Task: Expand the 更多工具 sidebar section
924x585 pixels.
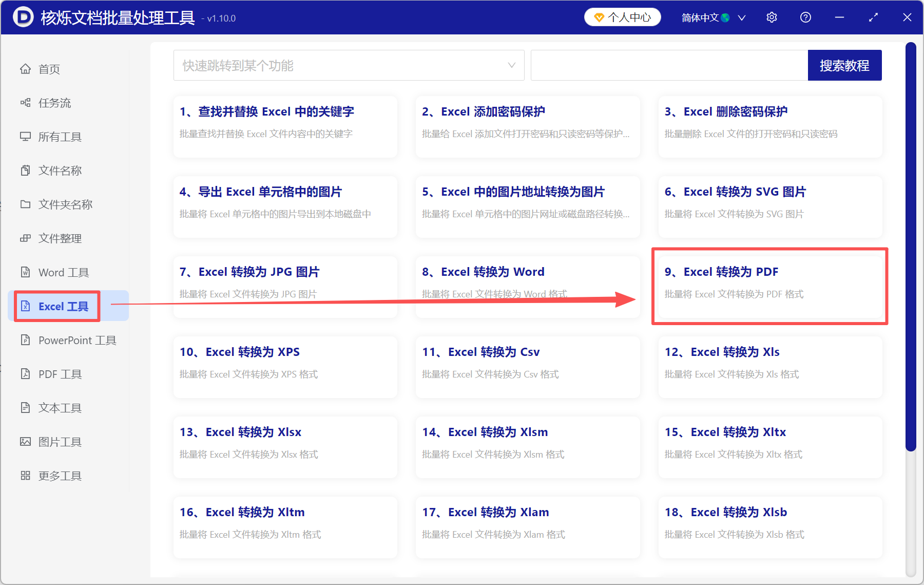Action: pyautogui.click(x=59, y=475)
